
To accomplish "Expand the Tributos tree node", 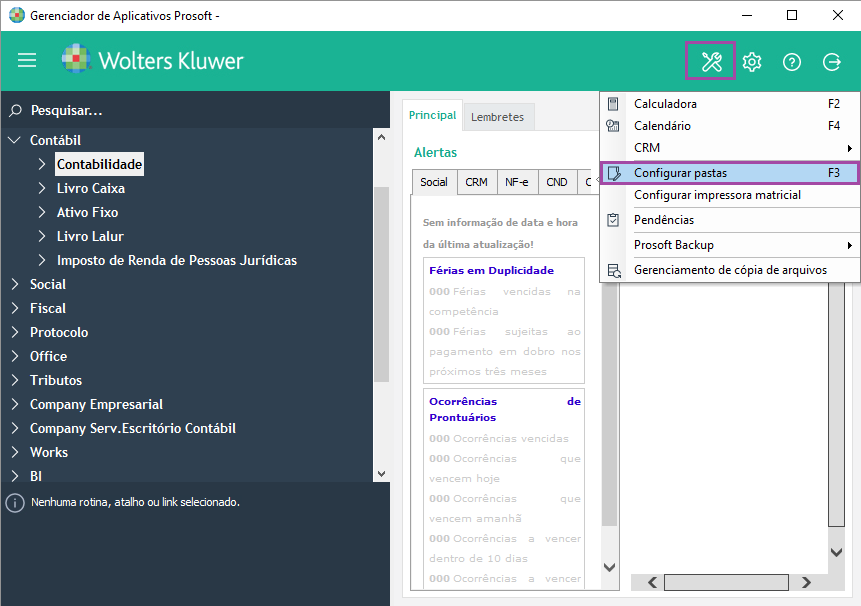I will [15, 380].
